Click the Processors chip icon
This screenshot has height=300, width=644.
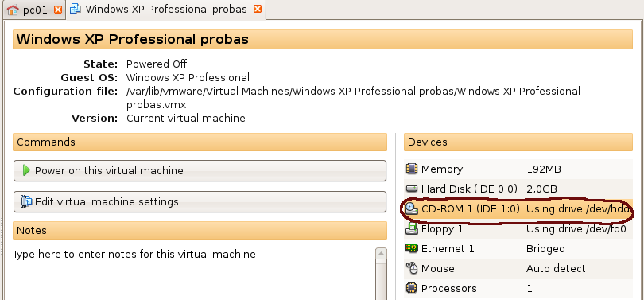pos(411,288)
